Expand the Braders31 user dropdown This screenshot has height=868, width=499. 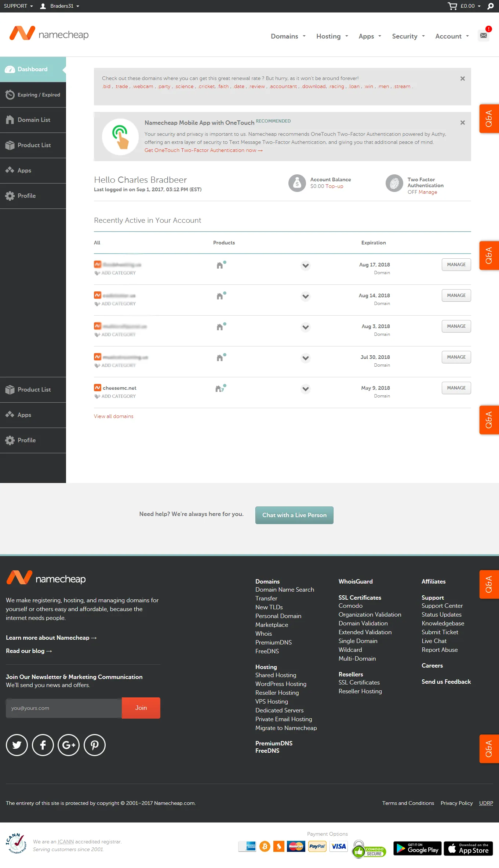[65, 6]
